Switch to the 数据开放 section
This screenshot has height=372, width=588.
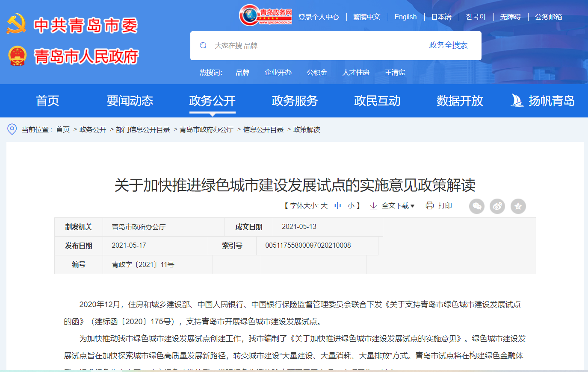click(x=460, y=101)
